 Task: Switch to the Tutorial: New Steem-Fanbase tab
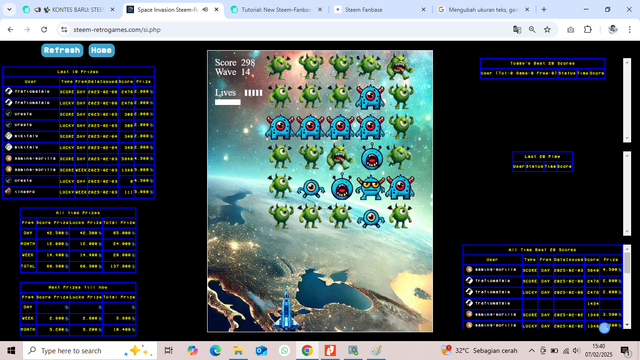[276, 9]
